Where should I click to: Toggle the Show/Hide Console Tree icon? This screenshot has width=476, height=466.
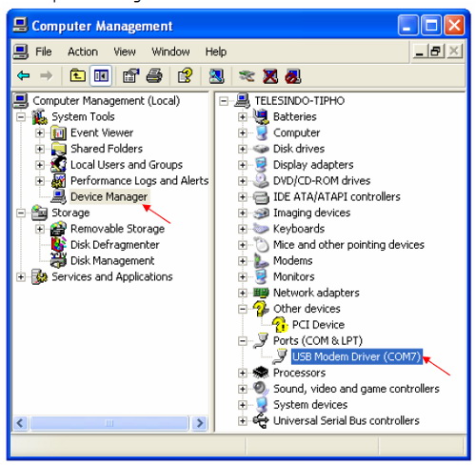coord(101,76)
